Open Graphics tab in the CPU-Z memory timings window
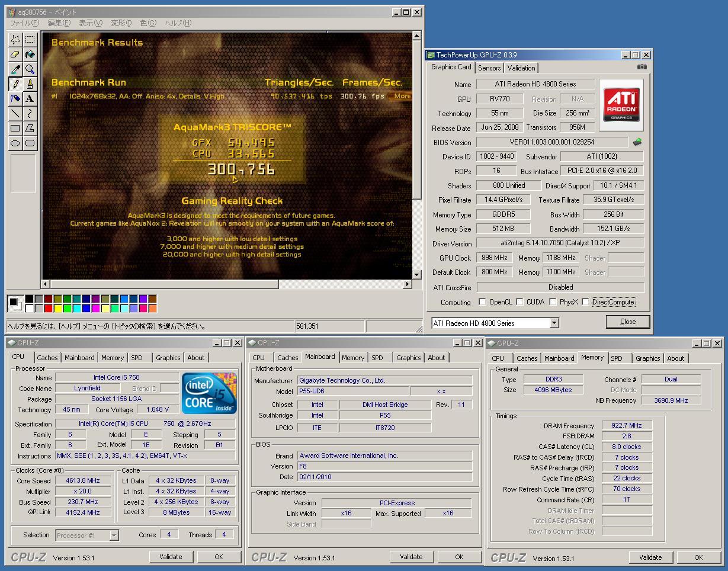 click(x=647, y=358)
